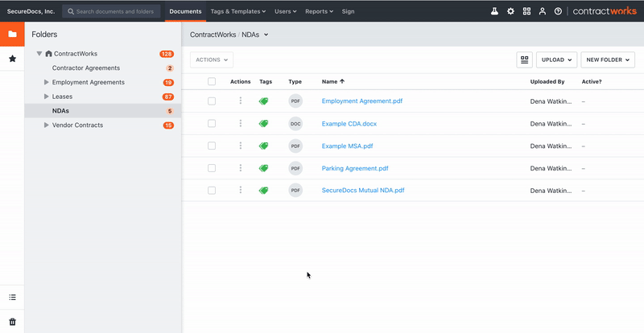Viewport: 644px width, 333px height.
Task: Sort by the Name column header
Action: point(333,82)
